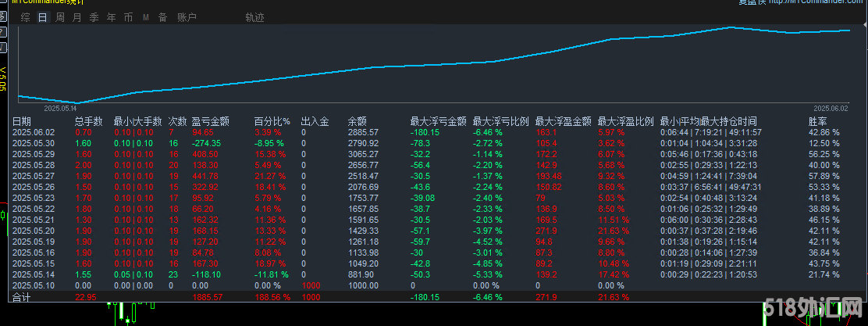Image resolution: width=868 pixels, height=326 pixels.
Task: Click the -118.10 loss amount
Action: point(207,274)
